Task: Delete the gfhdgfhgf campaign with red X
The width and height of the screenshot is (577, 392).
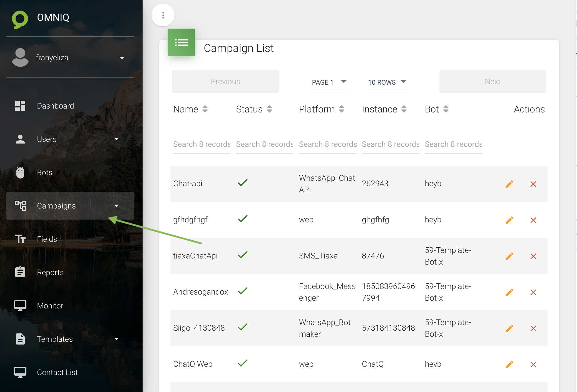Action: (533, 220)
